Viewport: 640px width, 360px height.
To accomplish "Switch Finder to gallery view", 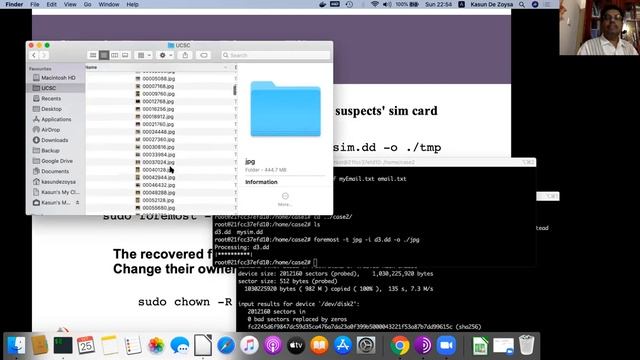I will [125, 55].
